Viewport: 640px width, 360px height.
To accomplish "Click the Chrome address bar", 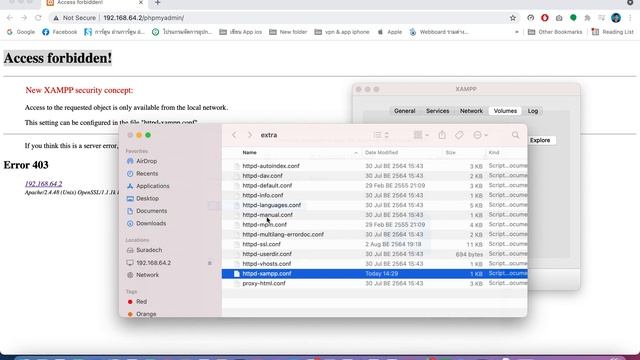I will 284,18.
